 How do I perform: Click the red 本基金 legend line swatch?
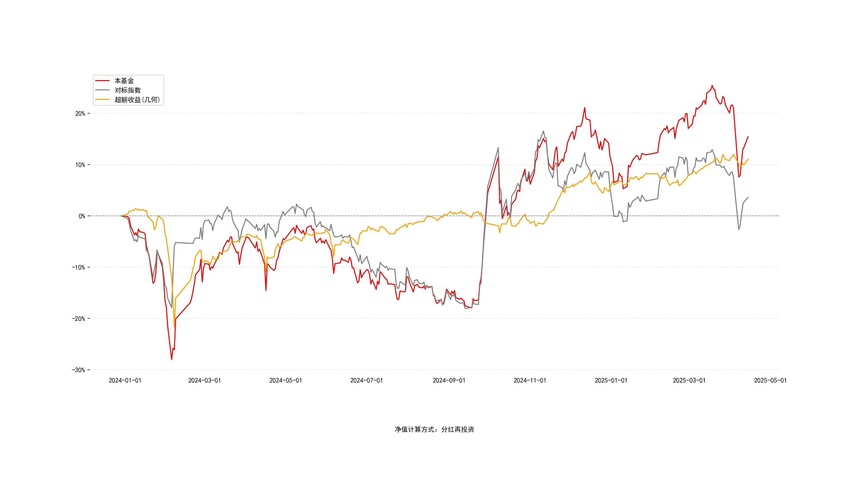pos(102,81)
